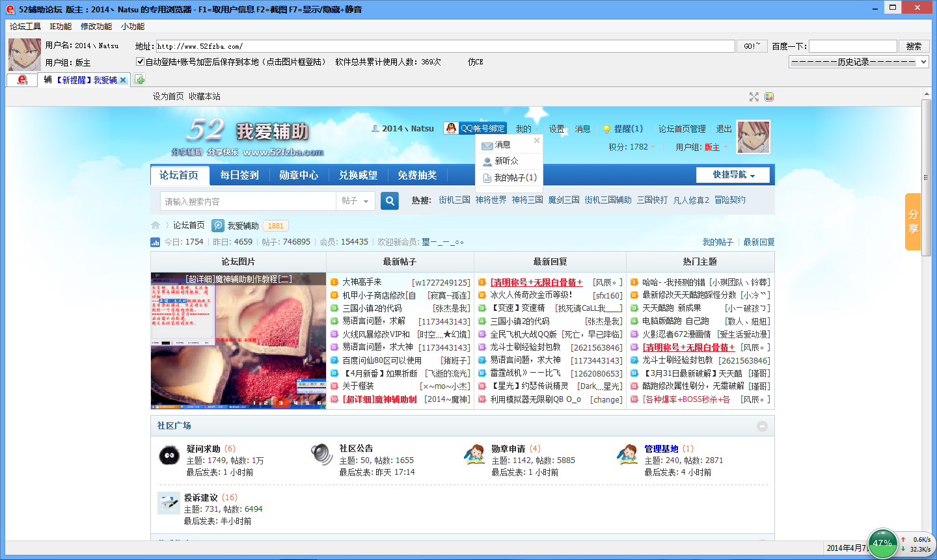Click the statistics bar chart icon beside 今日
The width and height of the screenshot is (937, 560).
click(155, 242)
